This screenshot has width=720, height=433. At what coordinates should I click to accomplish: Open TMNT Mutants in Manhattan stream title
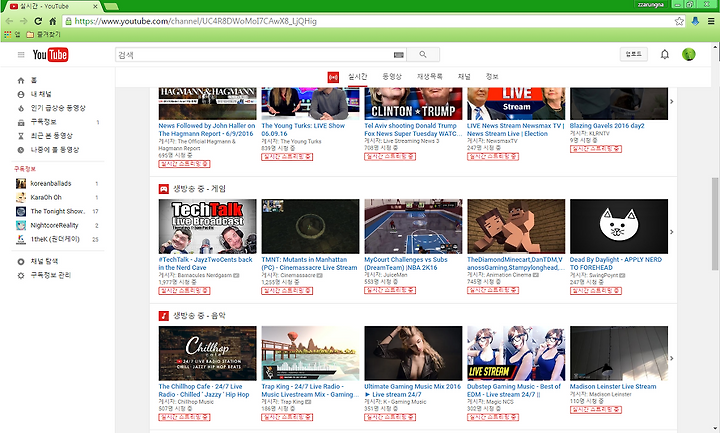tap(309, 264)
